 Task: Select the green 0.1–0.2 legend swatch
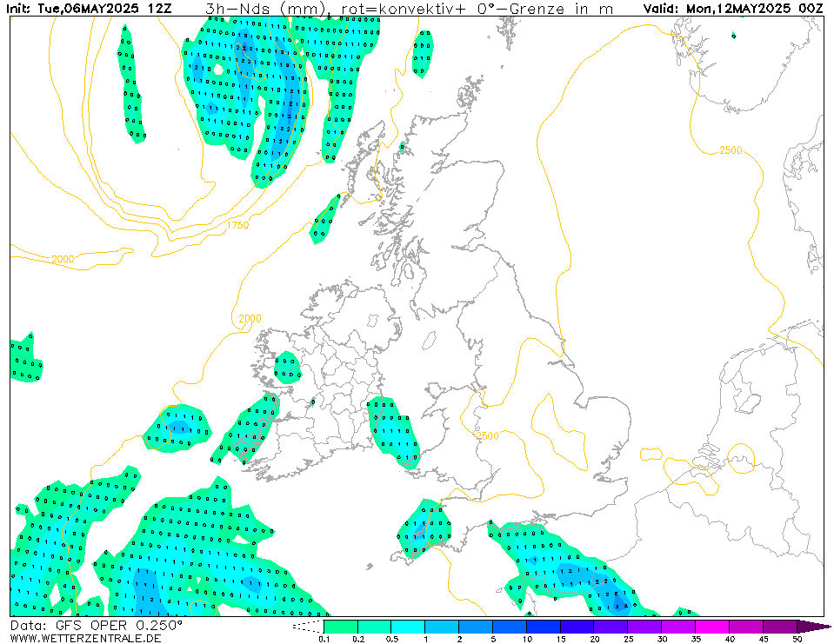point(340,627)
